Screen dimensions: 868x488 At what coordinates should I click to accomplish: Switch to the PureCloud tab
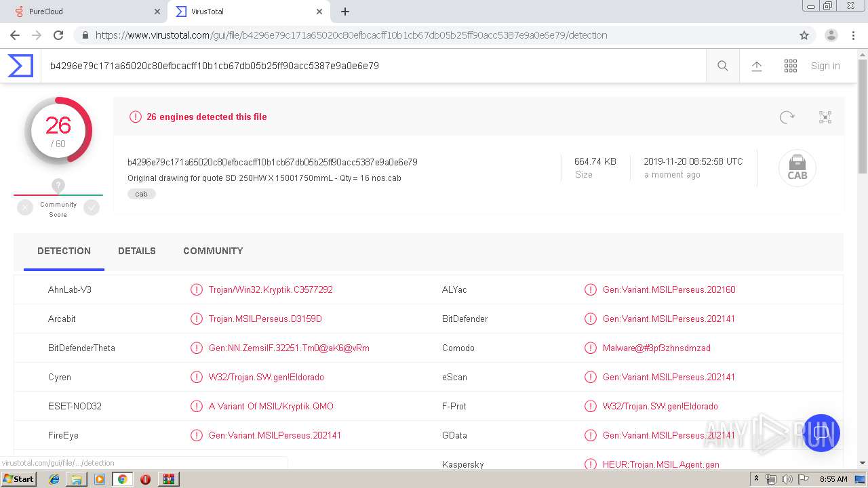click(84, 12)
